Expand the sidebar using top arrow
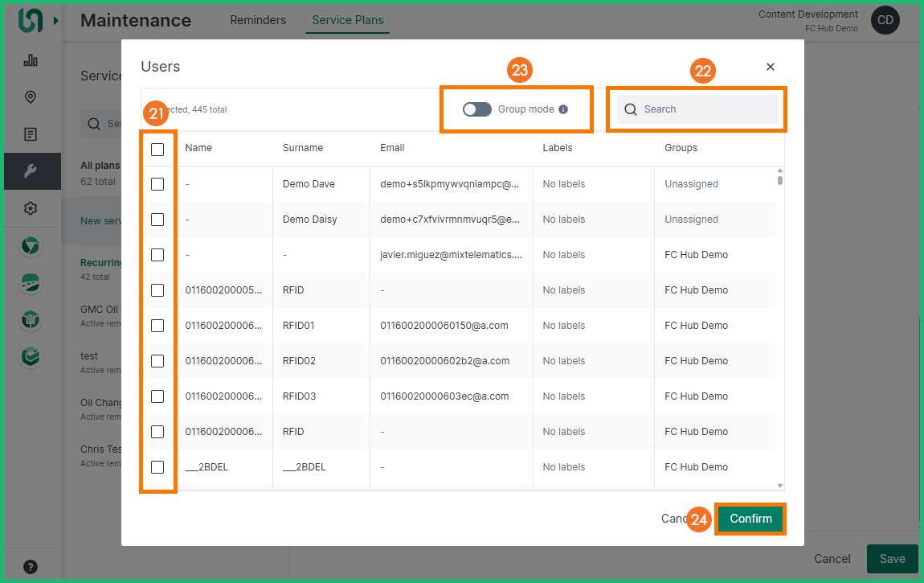This screenshot has height=583, width=924. (55, 20)
